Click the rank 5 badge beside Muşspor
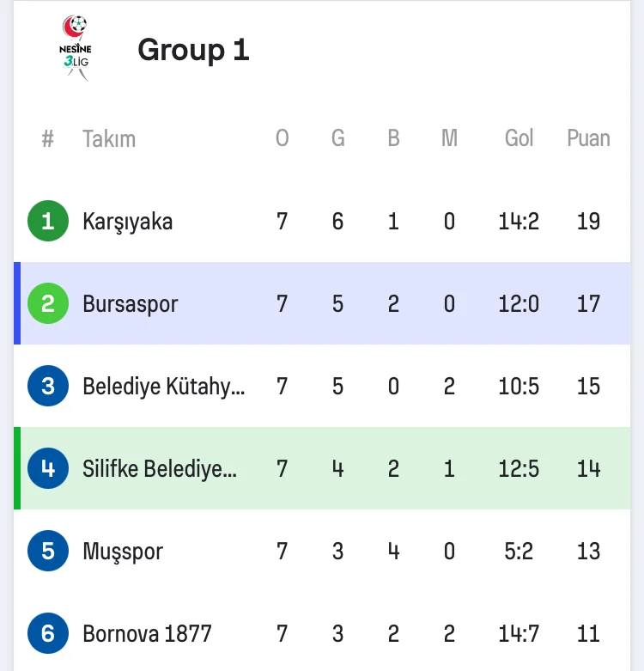Screen dimensions: 644x671 pos(47,552)
